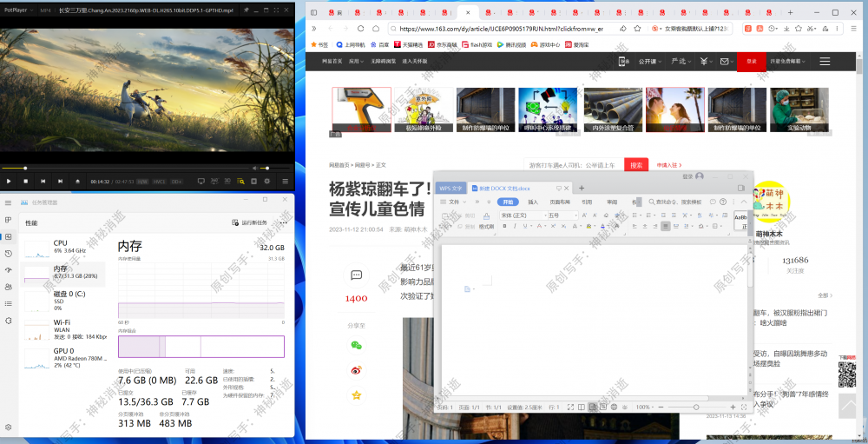
Task: Select CPU in Task Manager performance list
Action: pos(61,247)
